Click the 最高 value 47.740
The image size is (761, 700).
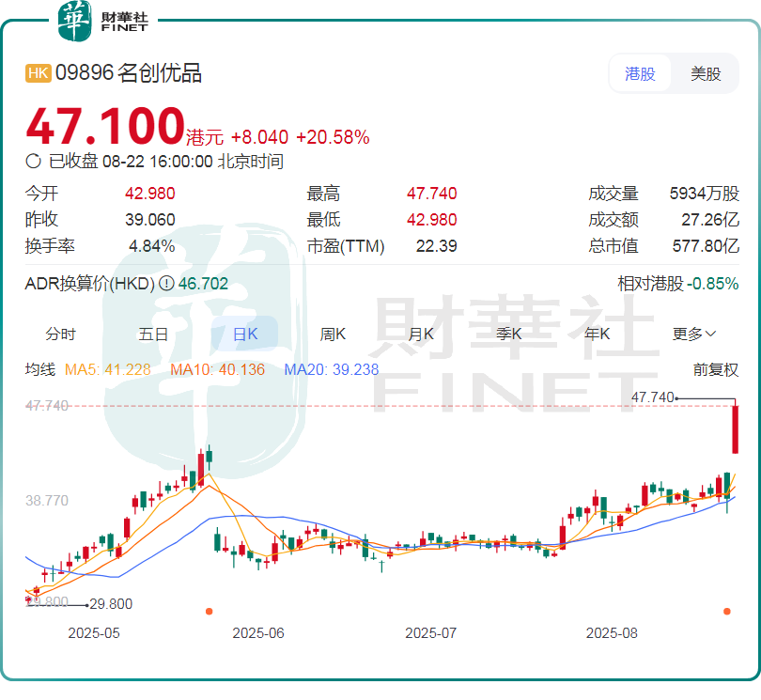coord(432,194)
